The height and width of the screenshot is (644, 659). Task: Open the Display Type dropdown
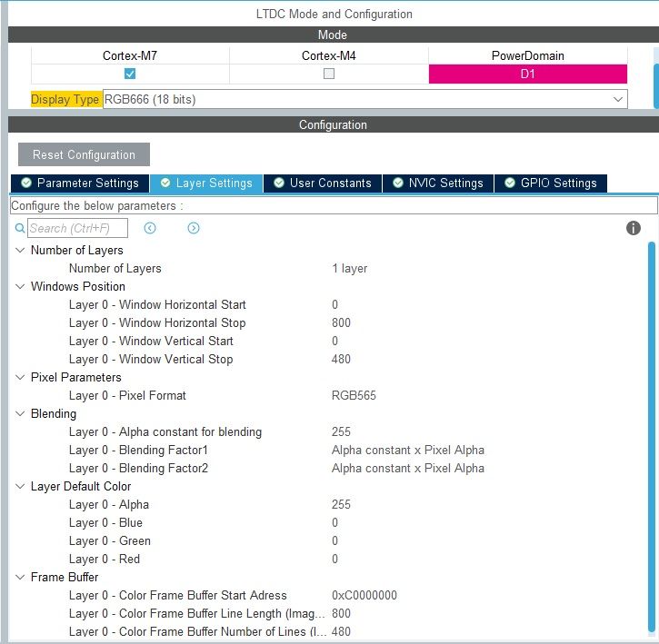pyautogui.click(x=364, y=100)
